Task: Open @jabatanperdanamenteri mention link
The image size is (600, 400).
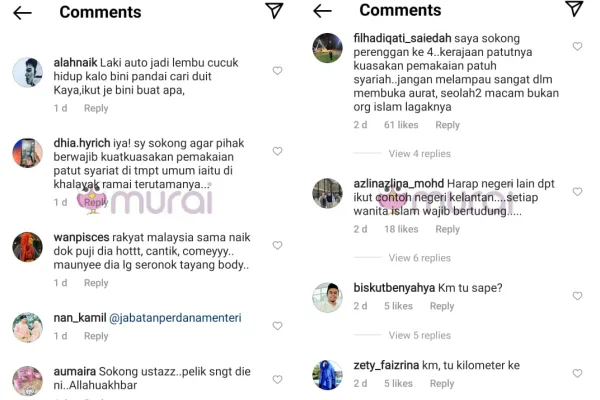Action: point(175,318)
